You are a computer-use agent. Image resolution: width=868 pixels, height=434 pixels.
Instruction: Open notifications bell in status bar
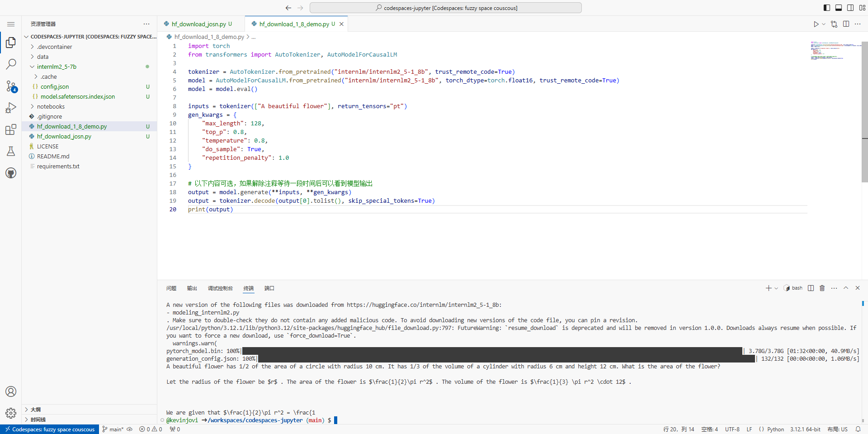(858, 429)
